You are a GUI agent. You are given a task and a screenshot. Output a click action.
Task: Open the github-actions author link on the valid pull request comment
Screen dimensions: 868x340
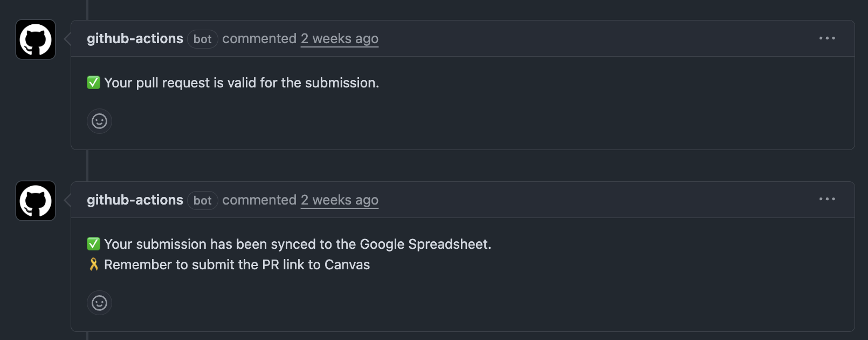135,39
